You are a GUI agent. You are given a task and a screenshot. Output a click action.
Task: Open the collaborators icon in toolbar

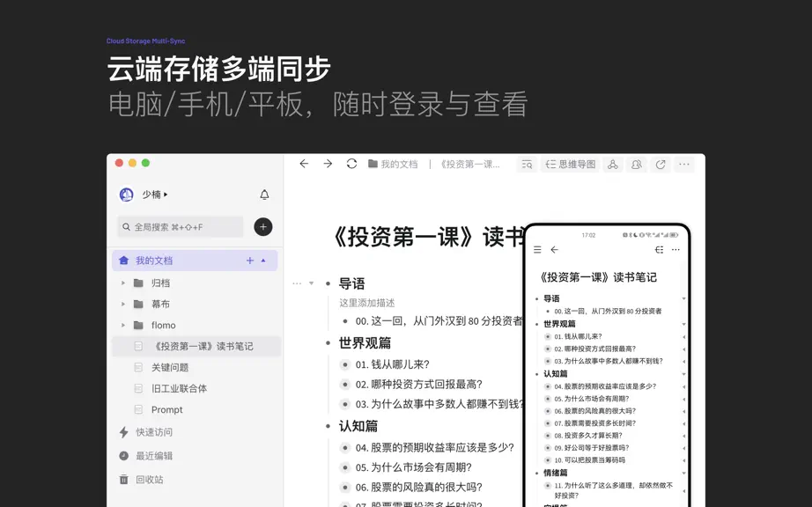tap(637, 165)
